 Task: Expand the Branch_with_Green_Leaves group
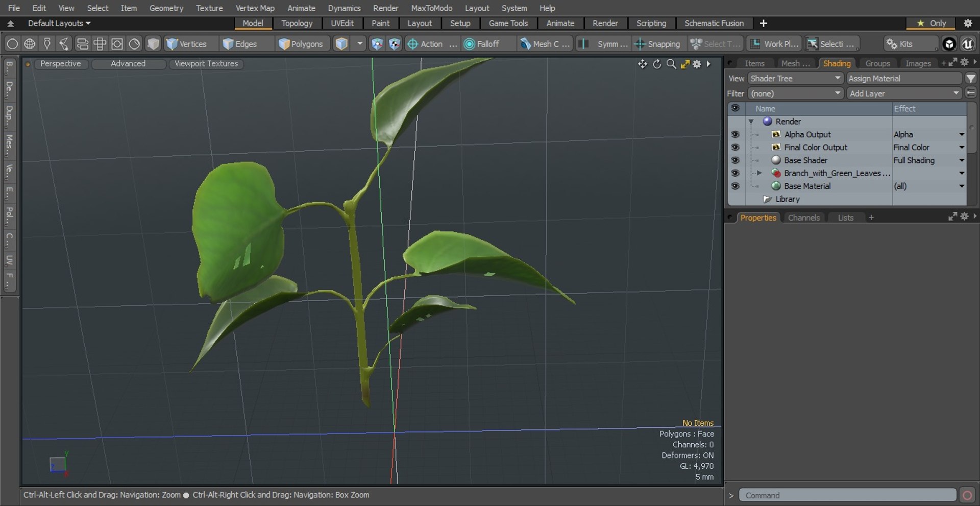759,173
